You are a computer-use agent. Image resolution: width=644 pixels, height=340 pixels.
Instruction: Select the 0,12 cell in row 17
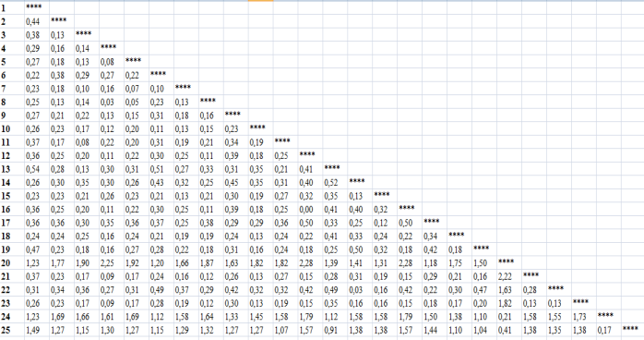tap(385, 223)
